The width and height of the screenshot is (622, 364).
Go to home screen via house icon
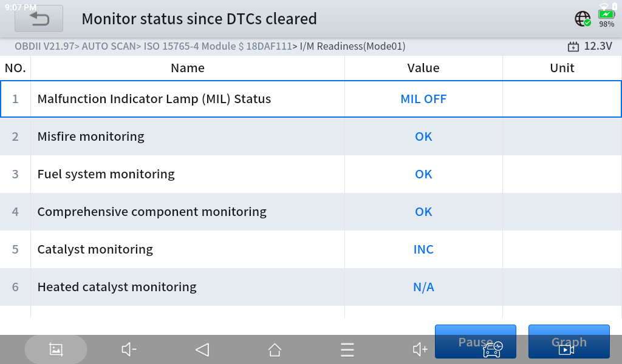275,349
